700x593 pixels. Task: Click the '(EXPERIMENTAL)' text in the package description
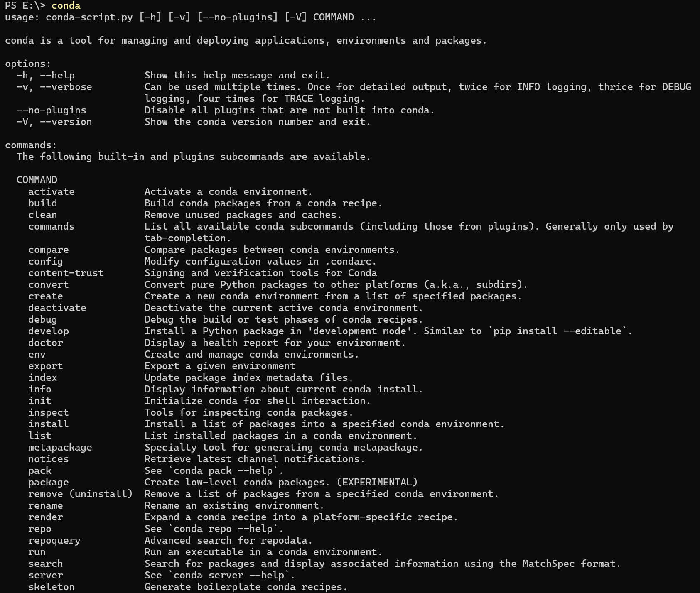click(x=377, y=482)
